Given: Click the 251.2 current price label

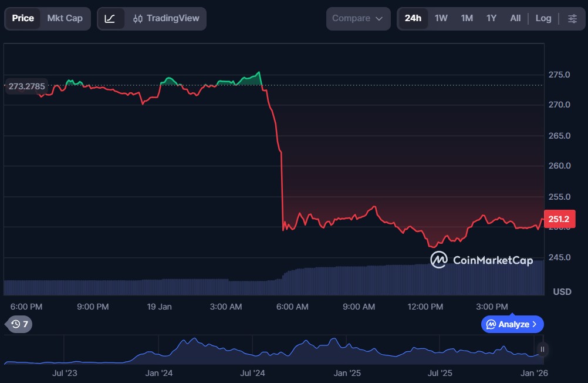Looking at the screenshot, I should (560, 219).
